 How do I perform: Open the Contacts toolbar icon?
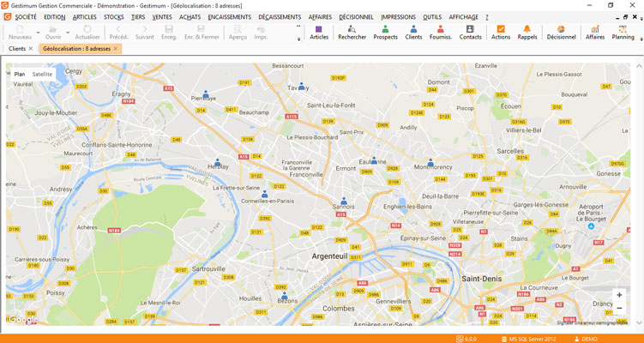pos(470,33)
